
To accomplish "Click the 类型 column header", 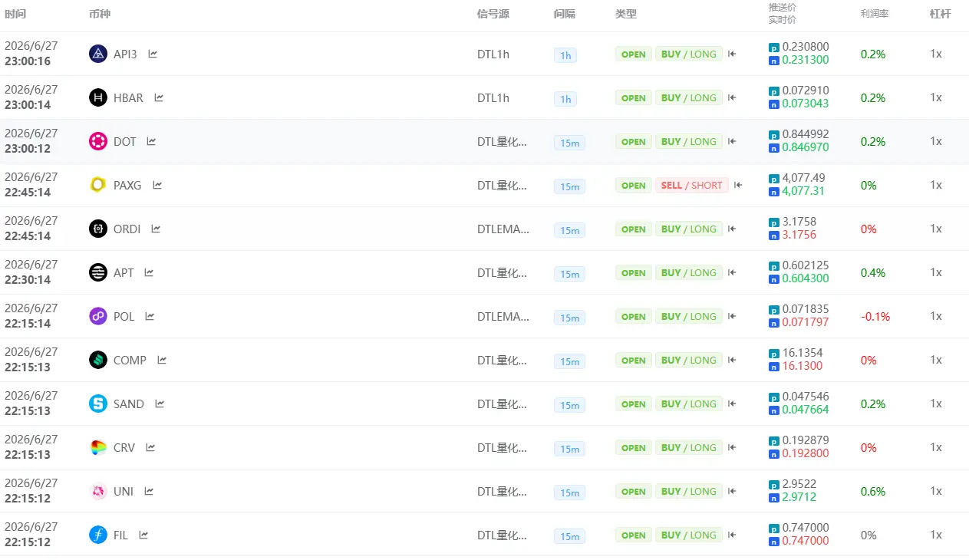I will [x=626, y=14].
